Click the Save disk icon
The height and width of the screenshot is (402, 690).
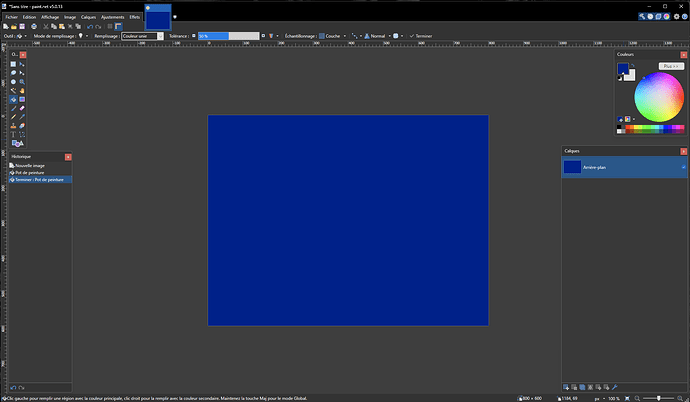(x=22, y=26)
